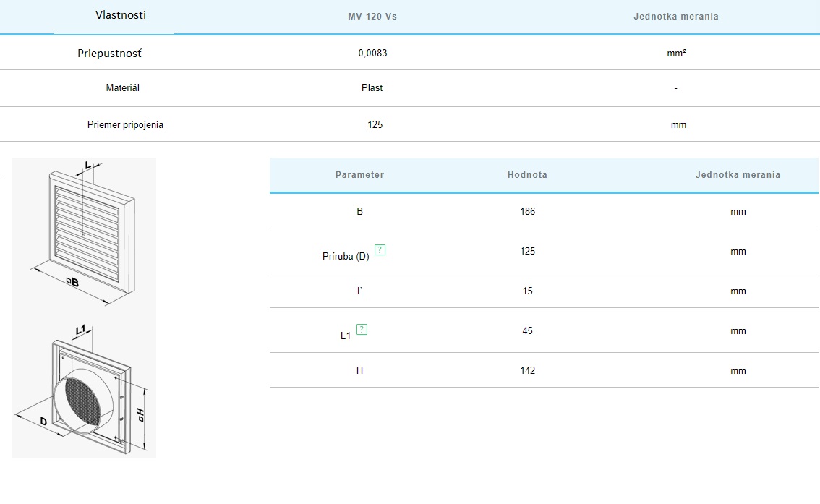The image size is (820, 504).
Task: Click the Parameter column header
Action: click(359, 175)
